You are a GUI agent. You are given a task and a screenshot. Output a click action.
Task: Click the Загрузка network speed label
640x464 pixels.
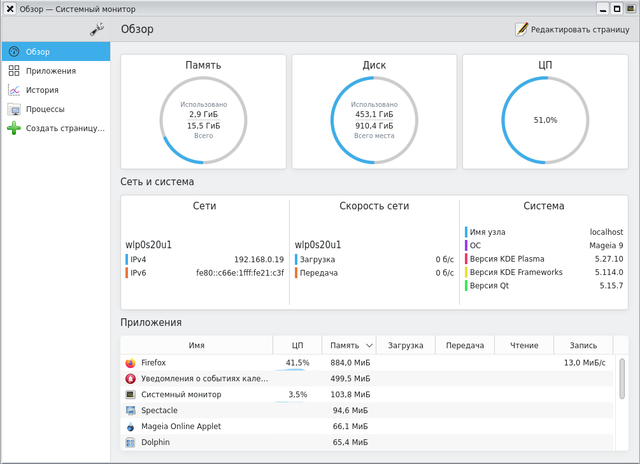point(317,259)
